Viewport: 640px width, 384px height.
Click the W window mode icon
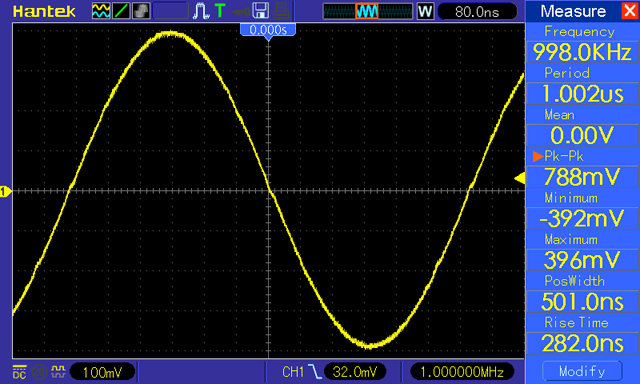click(425, 11)
